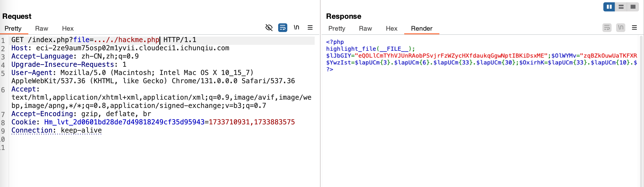
Task: Switch to Response Hex tab
Action: (391, 29)
